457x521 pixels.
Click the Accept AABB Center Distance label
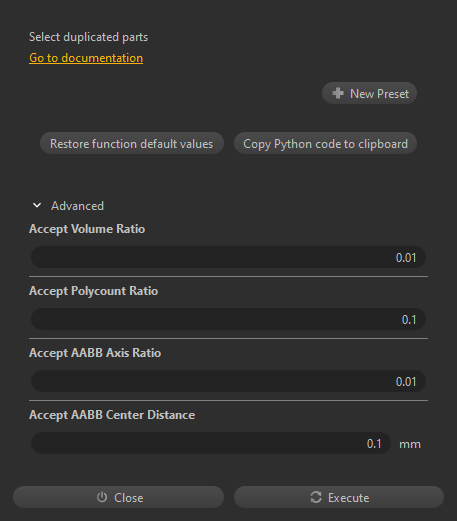click(112, 415)
